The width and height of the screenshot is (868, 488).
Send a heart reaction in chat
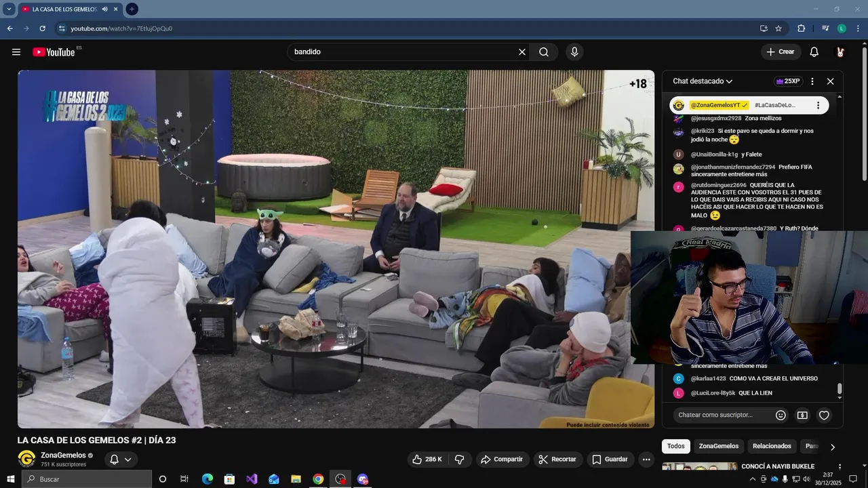pyautogui.click(x=824, y=415)
